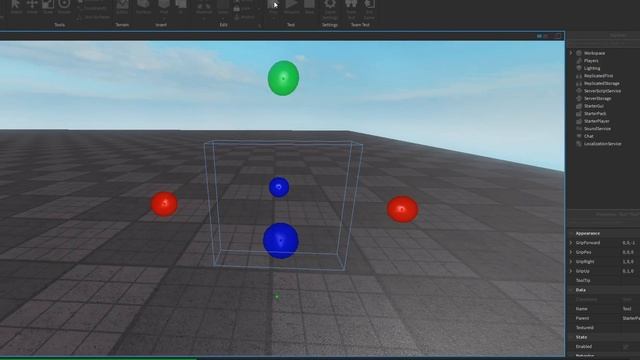Insert a new Part

[x=164, y=7]
